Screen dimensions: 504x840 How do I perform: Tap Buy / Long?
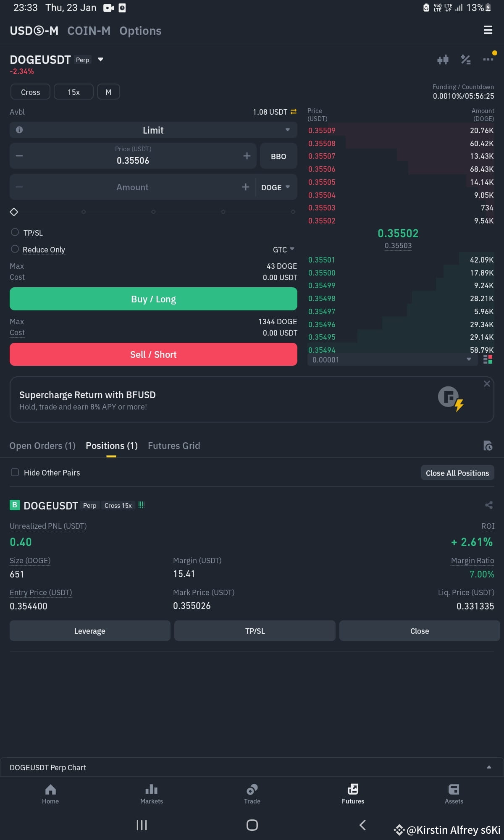pos(153,299)
